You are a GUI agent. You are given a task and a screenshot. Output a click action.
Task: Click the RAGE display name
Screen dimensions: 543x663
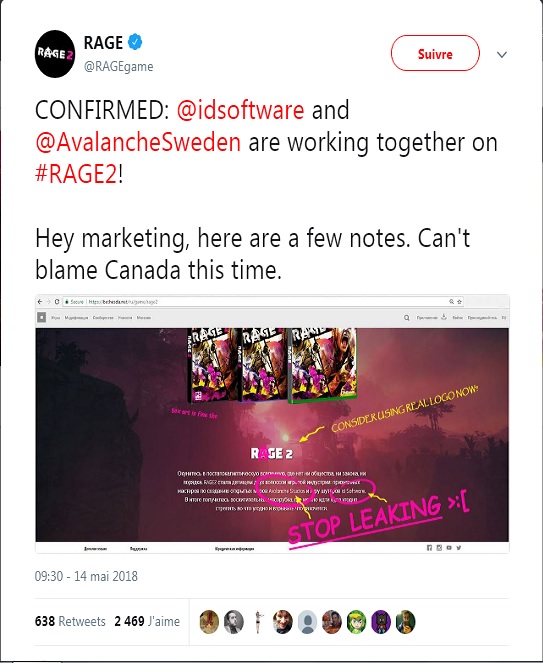tap(103, 42)
